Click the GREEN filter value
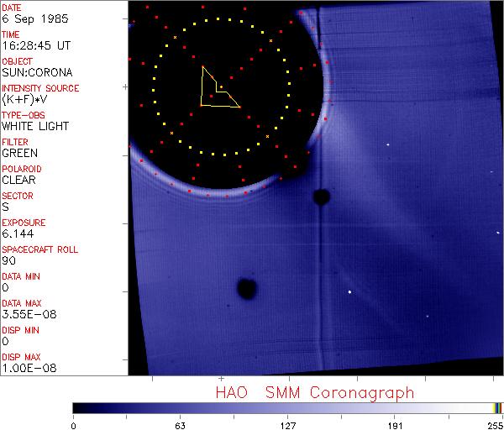This screenshot has height=430, width=504. pyautogui.click(x=19, y=153)
